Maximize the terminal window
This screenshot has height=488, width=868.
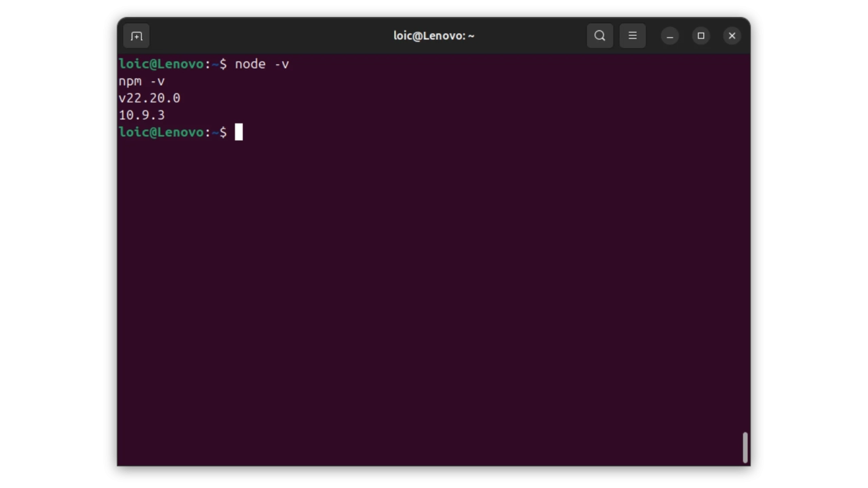[x=701, y=36]
